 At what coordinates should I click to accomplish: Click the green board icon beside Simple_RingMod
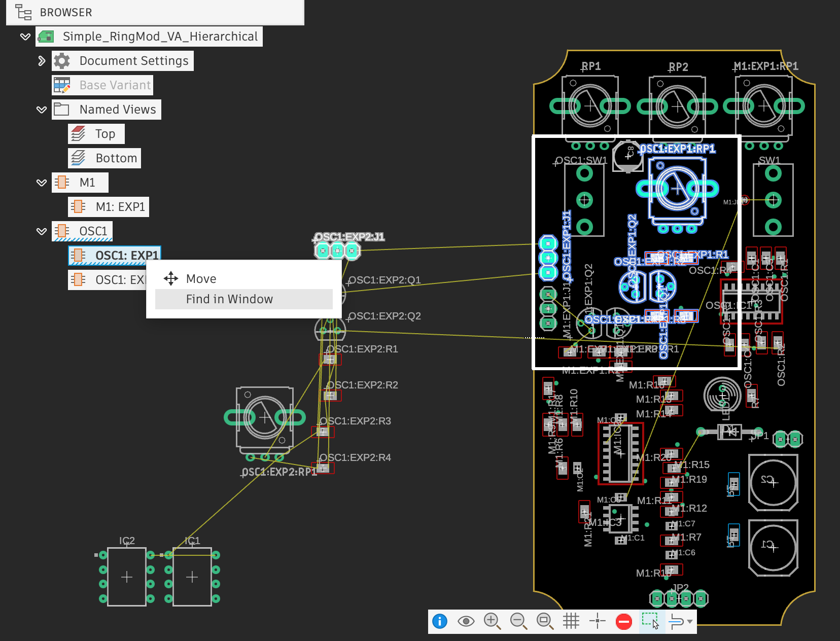[x=46, y=37]
